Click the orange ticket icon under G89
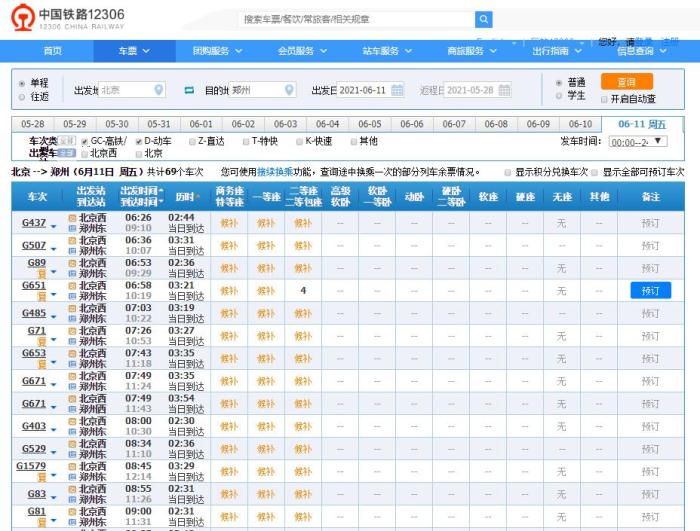 tap(42, 276)
